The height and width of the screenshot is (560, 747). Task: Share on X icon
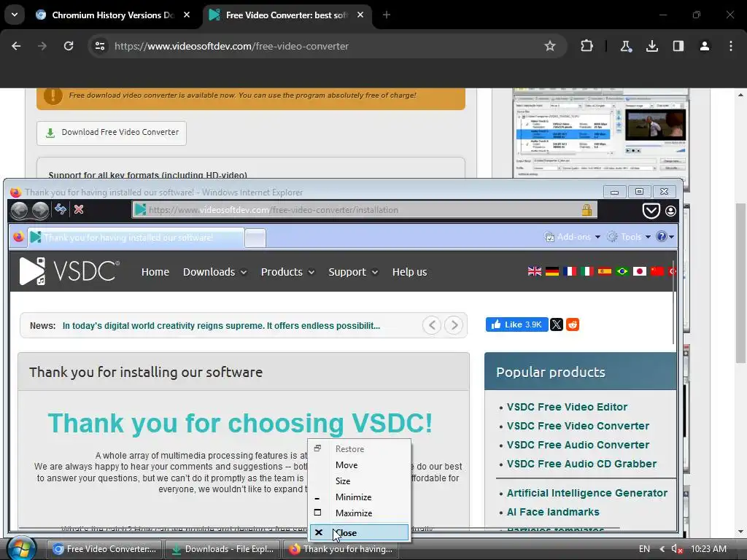[557, 324]
